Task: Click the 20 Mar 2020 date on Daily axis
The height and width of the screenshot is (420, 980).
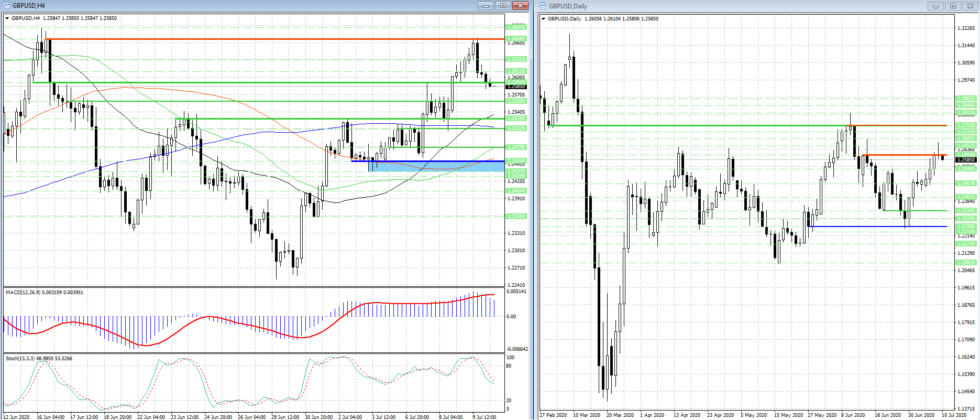Action: pyautogui.click(x=620, y=415)
